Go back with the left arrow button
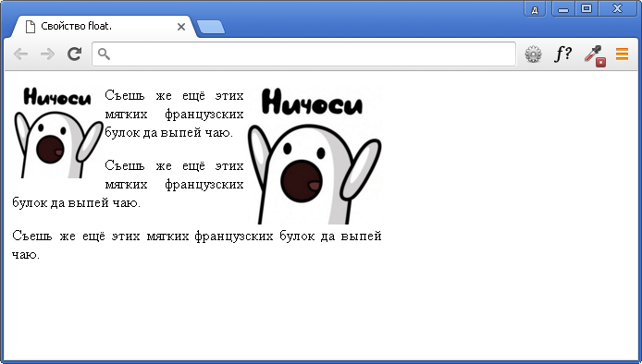Viewport: 642px width, 364px height. (20, 54)
